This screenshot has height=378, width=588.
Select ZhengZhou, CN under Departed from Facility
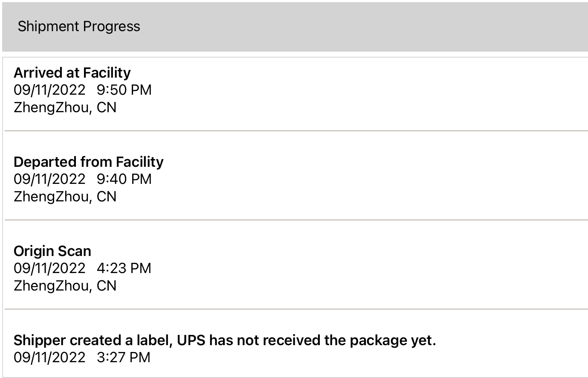65,197
